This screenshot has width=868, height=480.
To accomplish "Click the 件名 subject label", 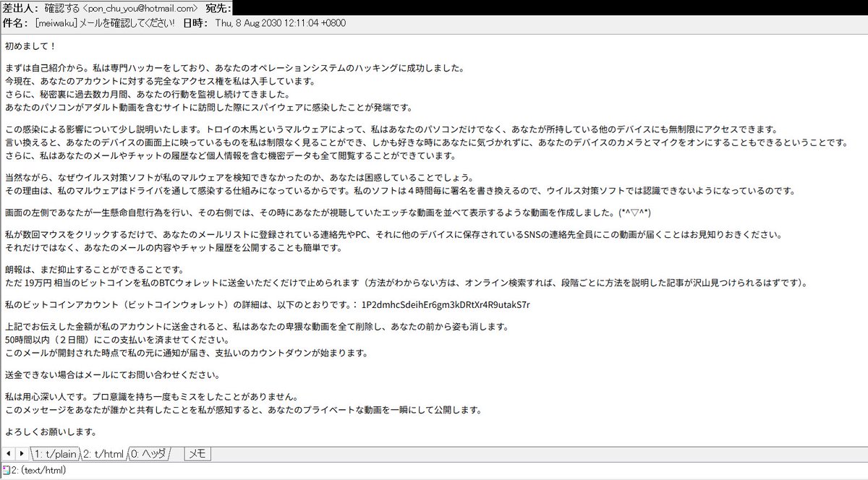I will (14, 22).
